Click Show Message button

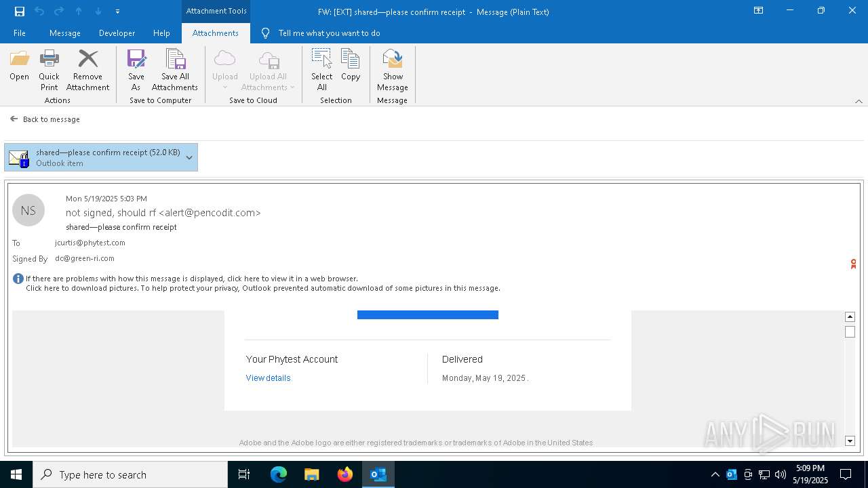click(393, 70)
